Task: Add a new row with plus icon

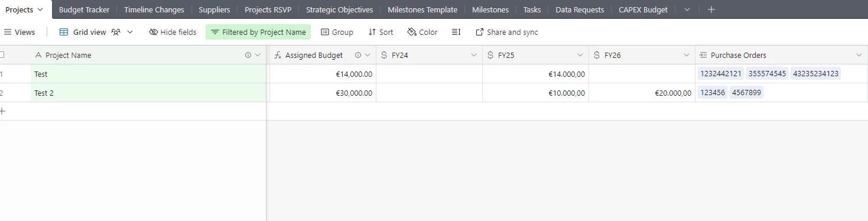Action: 2,111
